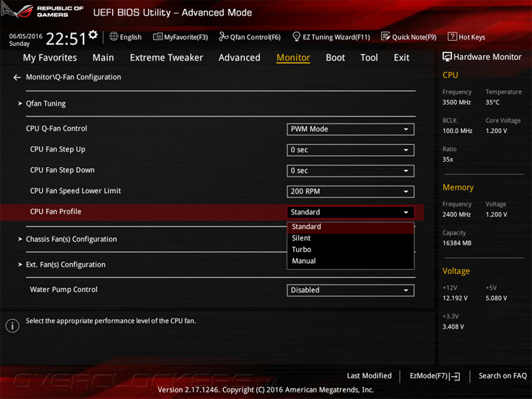
Task: Click the EZ Tuning Wizard bulb icon
Action: (x=296, y=36)
